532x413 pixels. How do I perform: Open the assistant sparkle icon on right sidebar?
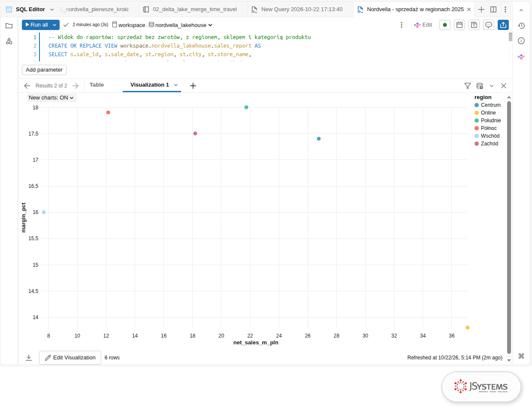tap(521, 57)
